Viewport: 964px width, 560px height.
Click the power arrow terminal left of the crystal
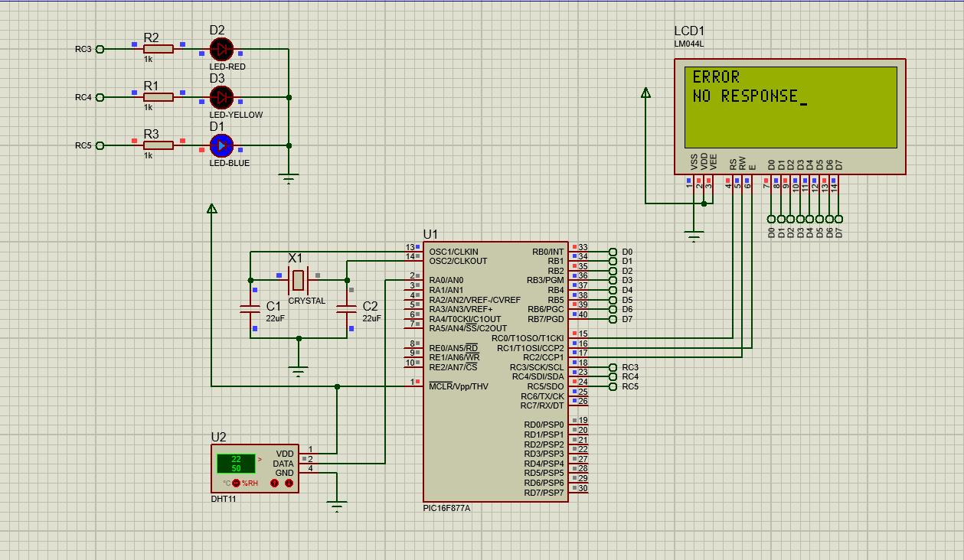click(212, 207)
